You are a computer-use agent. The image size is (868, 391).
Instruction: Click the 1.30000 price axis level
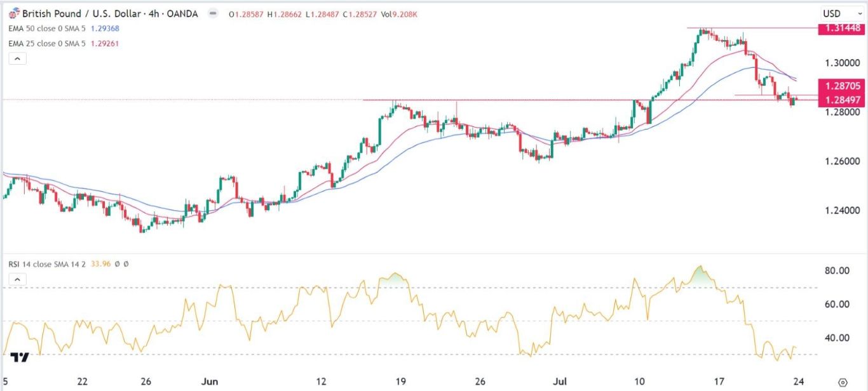click(x=843, y=63)
